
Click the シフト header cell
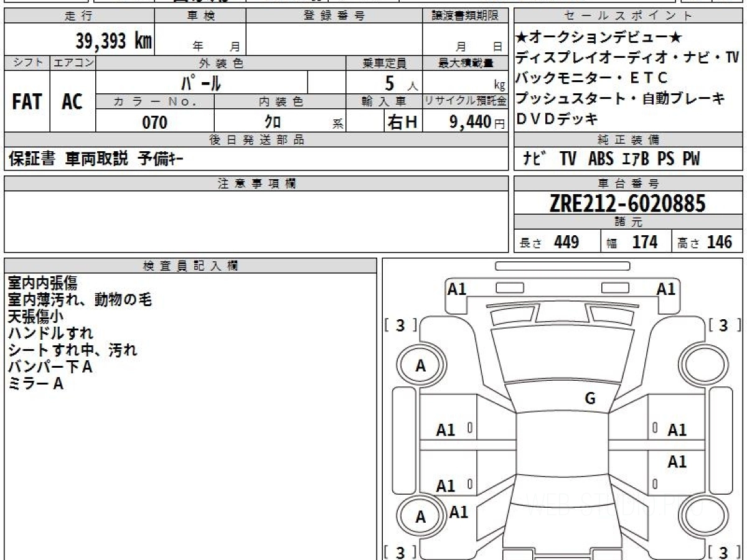[x=27, y=63]
